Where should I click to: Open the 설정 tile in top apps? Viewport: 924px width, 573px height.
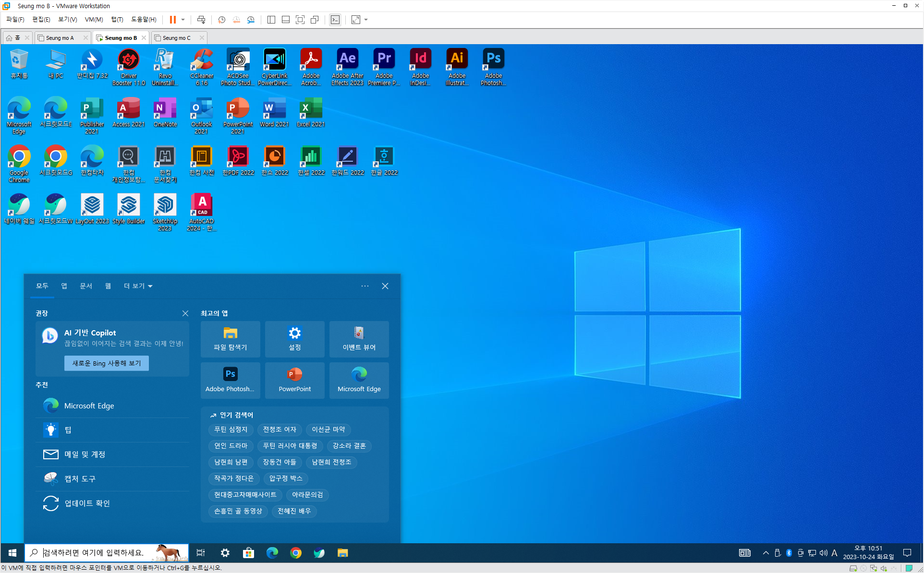[295, 339]
